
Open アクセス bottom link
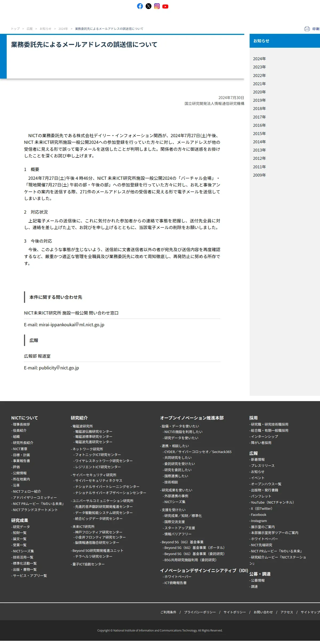pos(287,612)
